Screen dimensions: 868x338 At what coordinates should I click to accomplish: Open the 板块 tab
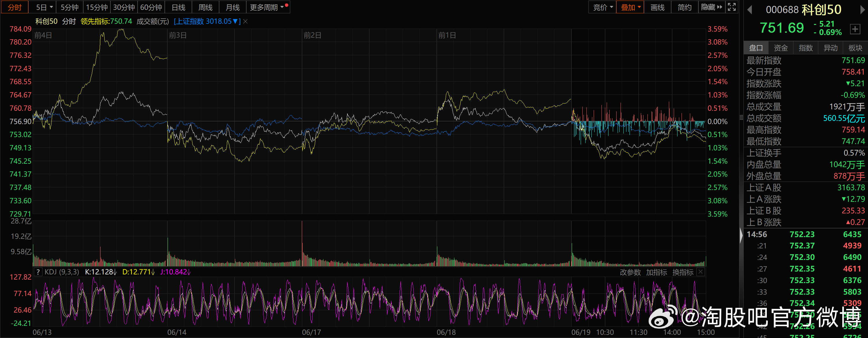click(855, 48)
